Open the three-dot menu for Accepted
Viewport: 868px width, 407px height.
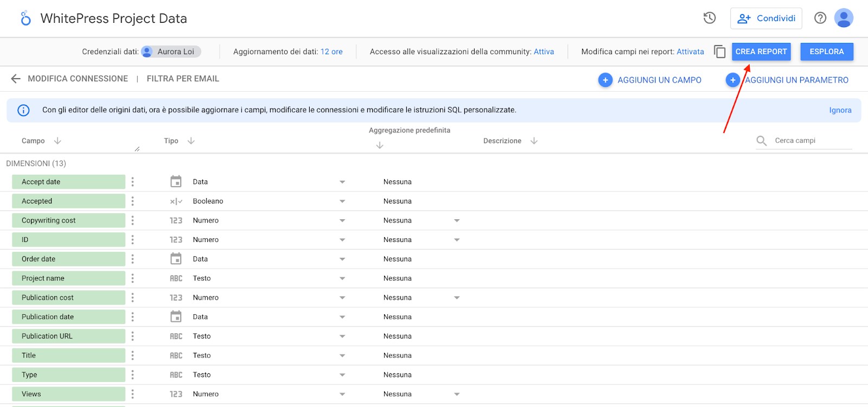(x=132, y=201)
